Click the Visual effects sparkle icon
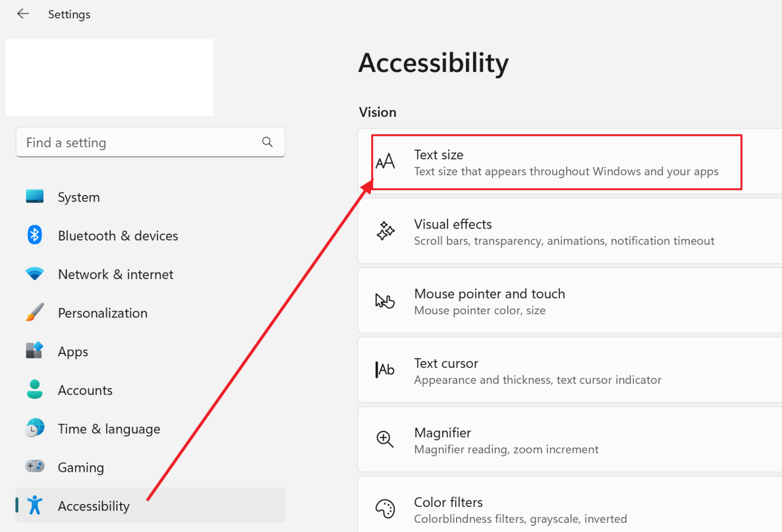This screenshot has height=532, width=782. 385,231
